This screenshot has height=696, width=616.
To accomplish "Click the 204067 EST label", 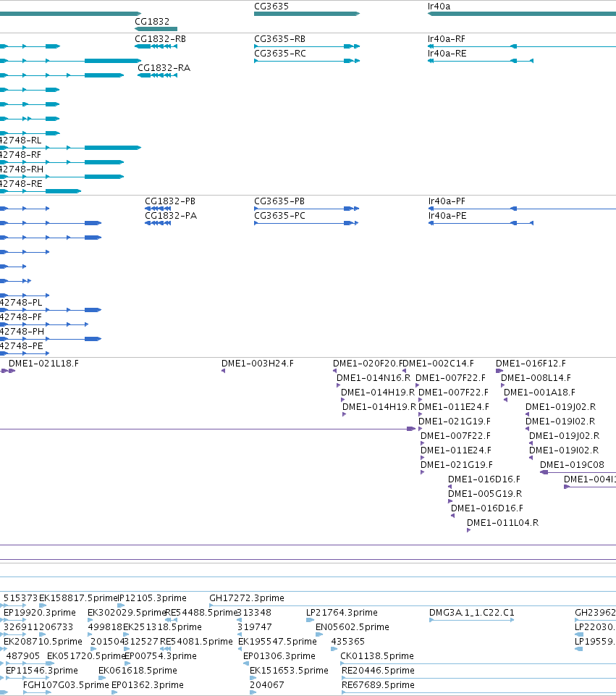I will 267,685.
